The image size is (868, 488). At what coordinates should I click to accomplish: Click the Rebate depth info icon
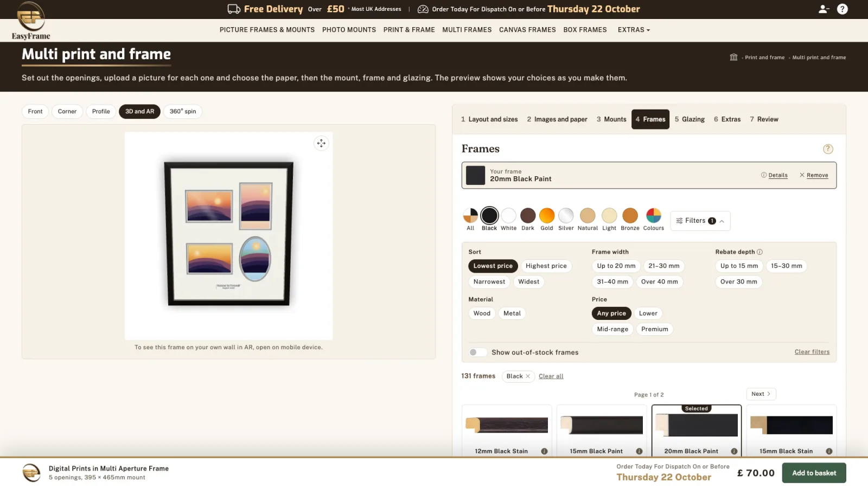pyautogui.click(x=759, y=252)
